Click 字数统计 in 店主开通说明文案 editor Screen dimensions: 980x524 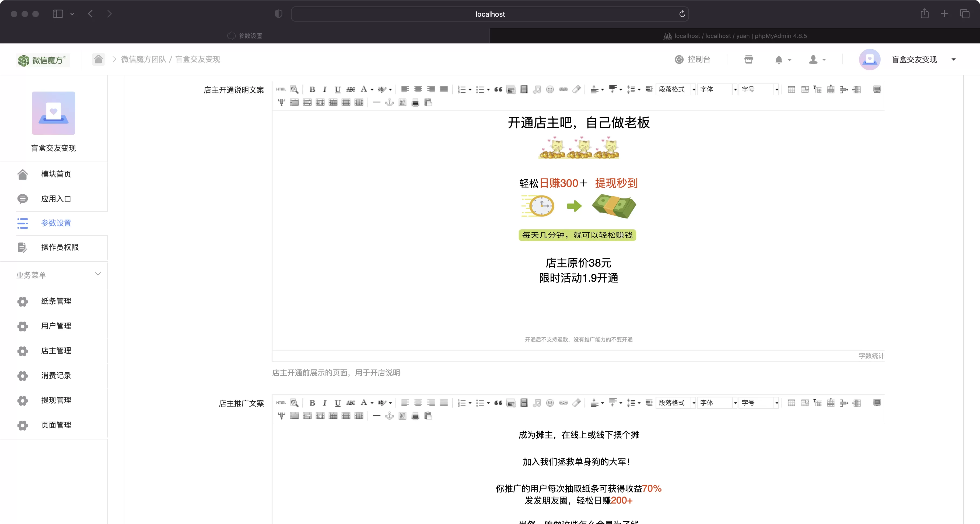click(871, 356)
